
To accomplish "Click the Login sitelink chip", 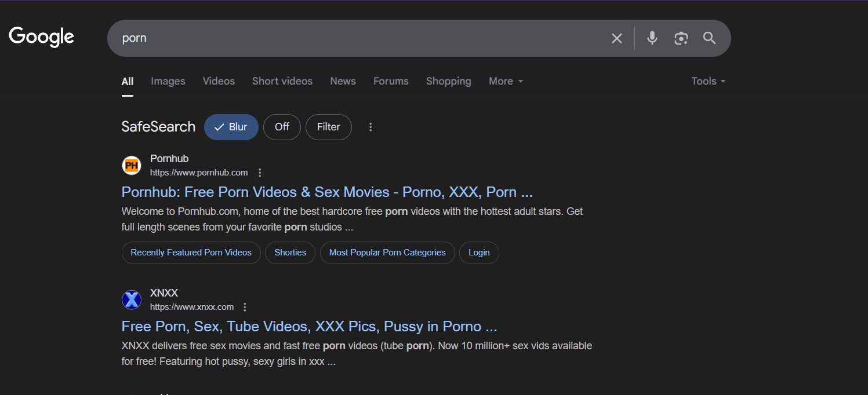I will pyautogui.click(x=479, y=253).
